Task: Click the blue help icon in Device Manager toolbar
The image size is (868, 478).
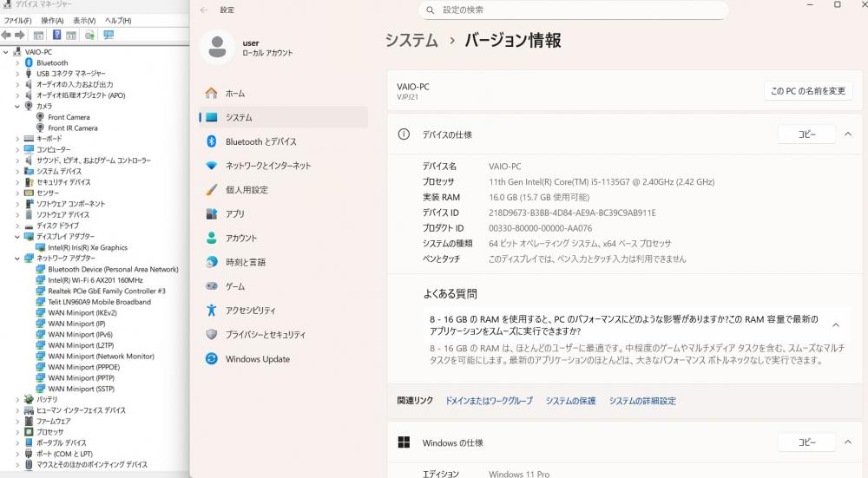Action: tap(56, 35)
